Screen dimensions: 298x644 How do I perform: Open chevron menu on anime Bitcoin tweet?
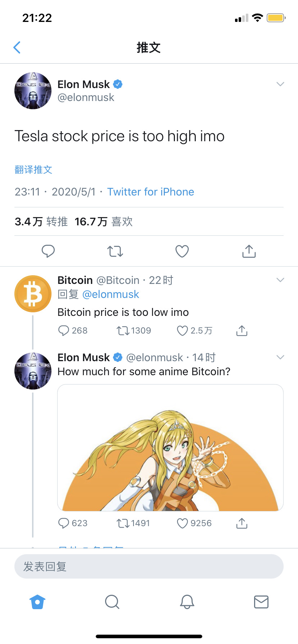(280, 357)
